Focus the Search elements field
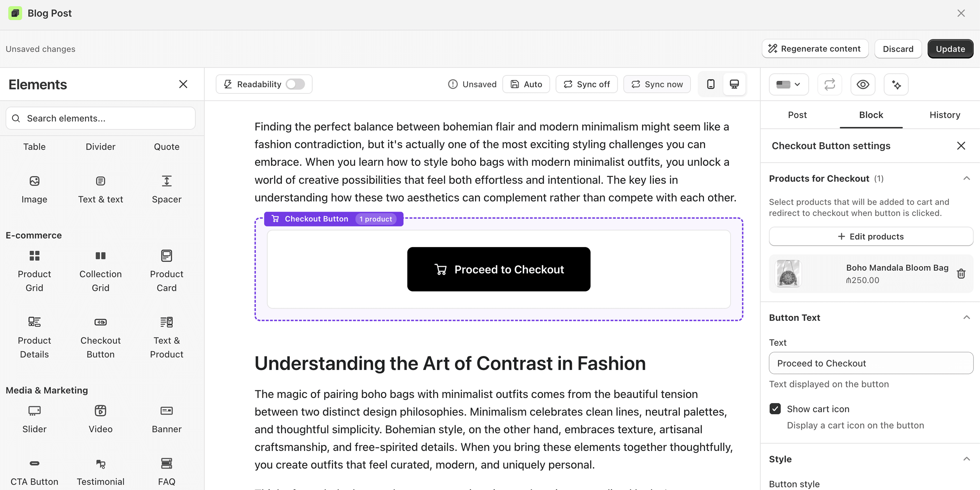 (100, 118)
